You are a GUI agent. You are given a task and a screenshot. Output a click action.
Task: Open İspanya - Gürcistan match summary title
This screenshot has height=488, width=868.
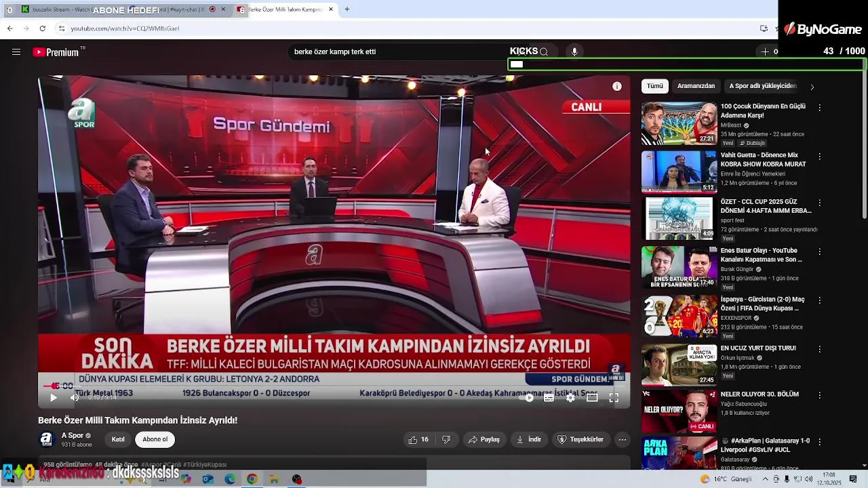coord(763,304)
